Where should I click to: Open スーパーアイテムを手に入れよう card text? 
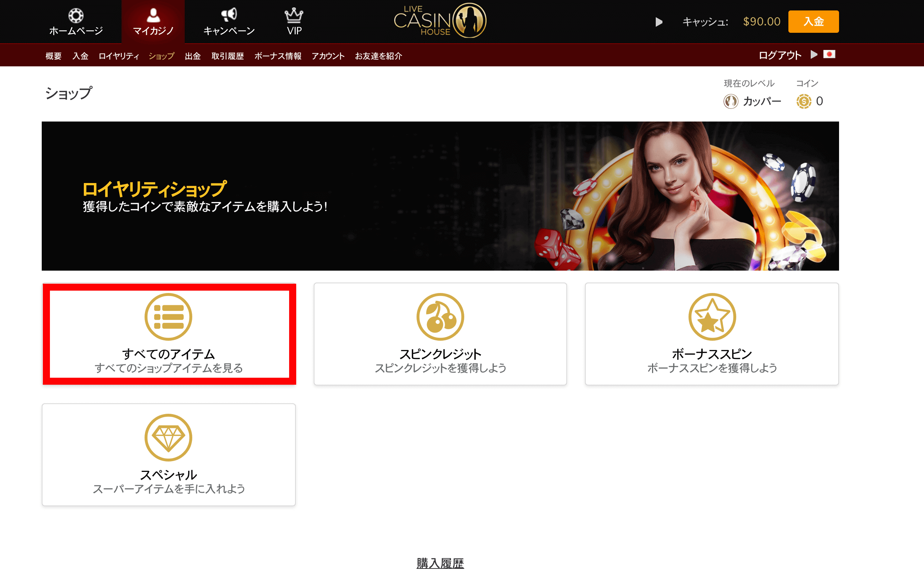click(168, 489)
